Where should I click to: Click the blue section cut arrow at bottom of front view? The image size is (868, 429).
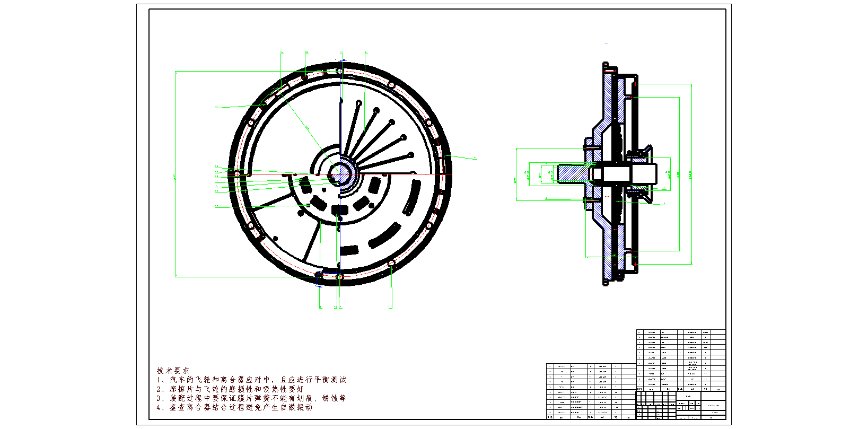pyautogui.click(x=319, y=279)
